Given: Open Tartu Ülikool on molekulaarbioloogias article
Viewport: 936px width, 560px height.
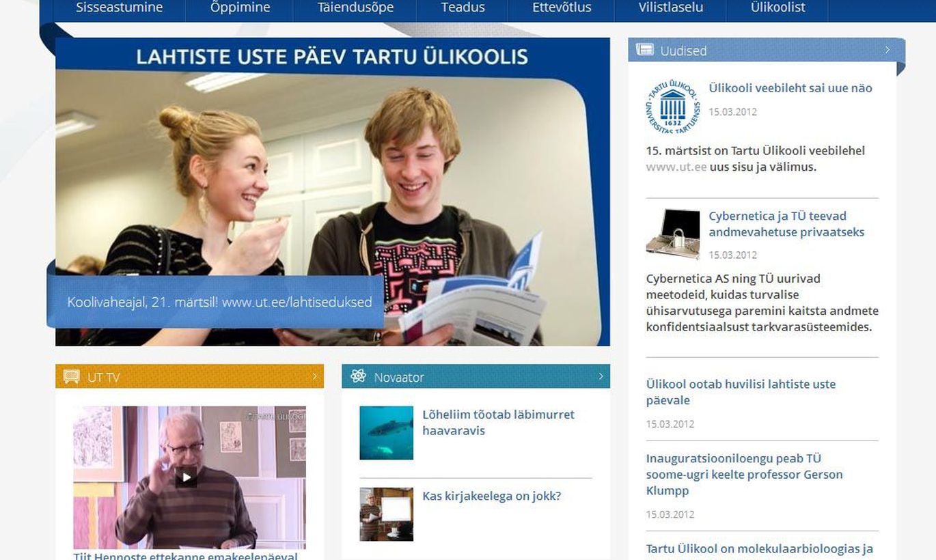Looking at the screenshot, I should (760, 549).
